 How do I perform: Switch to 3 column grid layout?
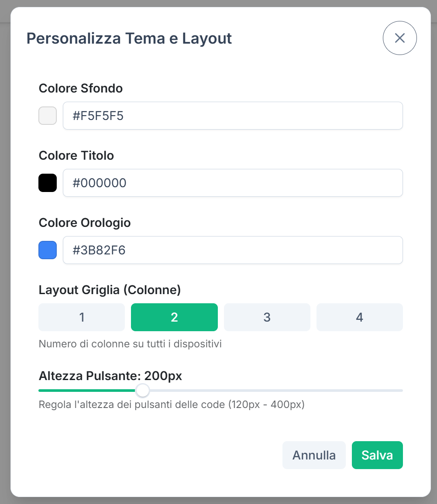267,317
